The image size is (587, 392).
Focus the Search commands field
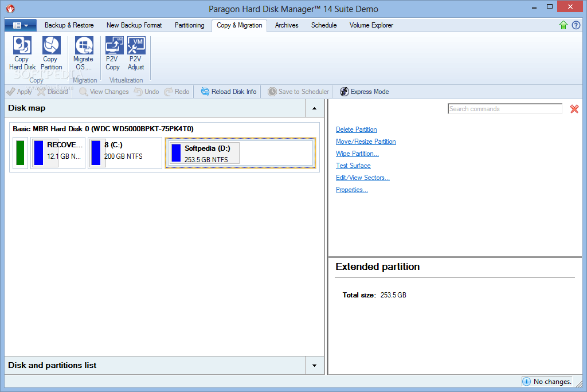[505, 109]
